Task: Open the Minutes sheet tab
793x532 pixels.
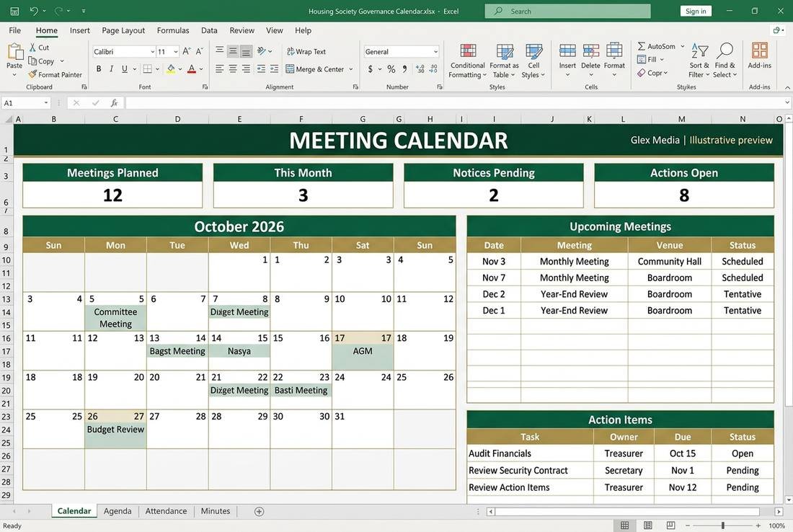Action: pyautogui.click(x=216, y=511)
